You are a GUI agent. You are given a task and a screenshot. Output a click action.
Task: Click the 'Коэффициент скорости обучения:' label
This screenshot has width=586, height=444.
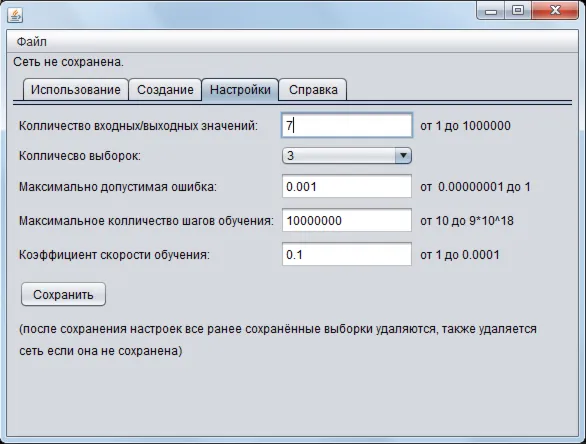point(114,255)
